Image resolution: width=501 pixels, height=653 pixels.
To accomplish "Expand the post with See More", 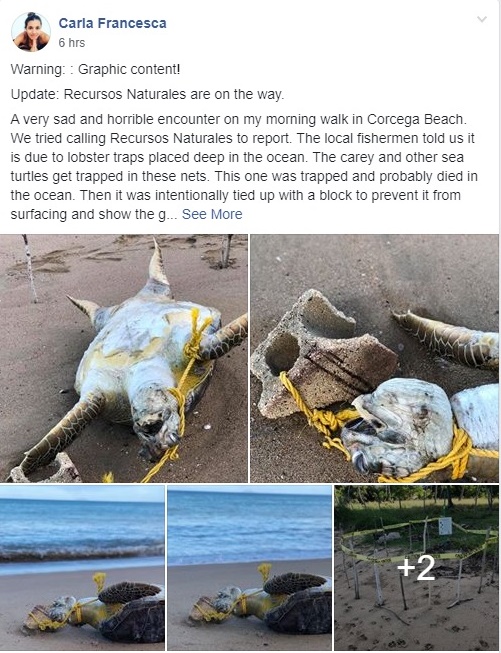I will point(212,214).
